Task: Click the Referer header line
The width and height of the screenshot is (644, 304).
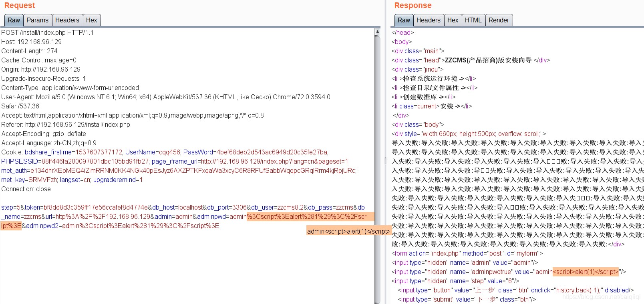Action: pyautogui.click(x=66, y=124)
